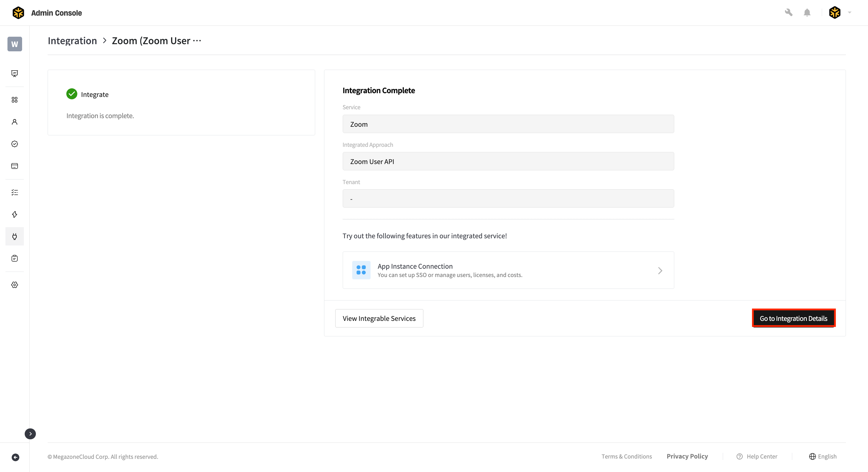
Task: Open the apps grid sidebar icon
Action: pyautogui.click(x=14, y=100)
